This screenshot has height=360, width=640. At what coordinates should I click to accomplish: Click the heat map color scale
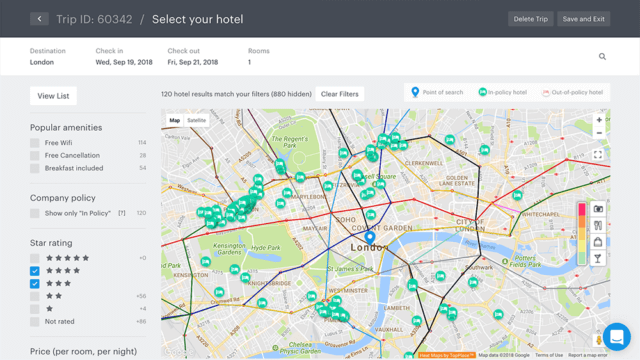click(582, 234)
